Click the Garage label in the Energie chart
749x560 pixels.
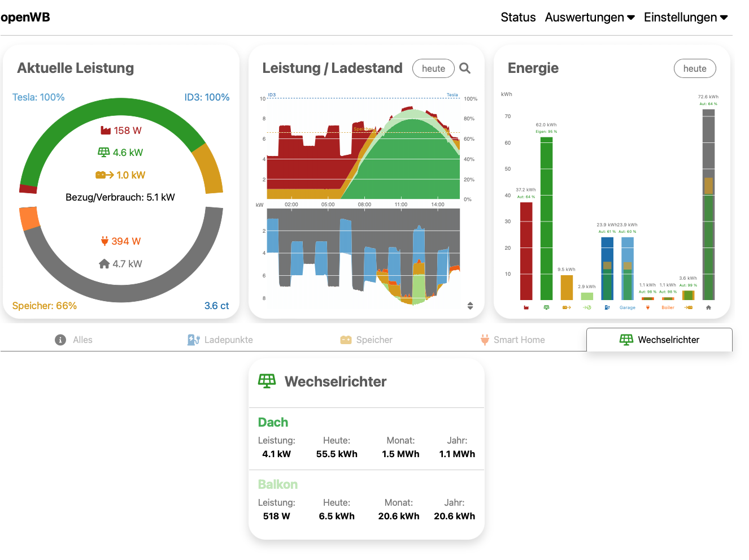point(628,307)
